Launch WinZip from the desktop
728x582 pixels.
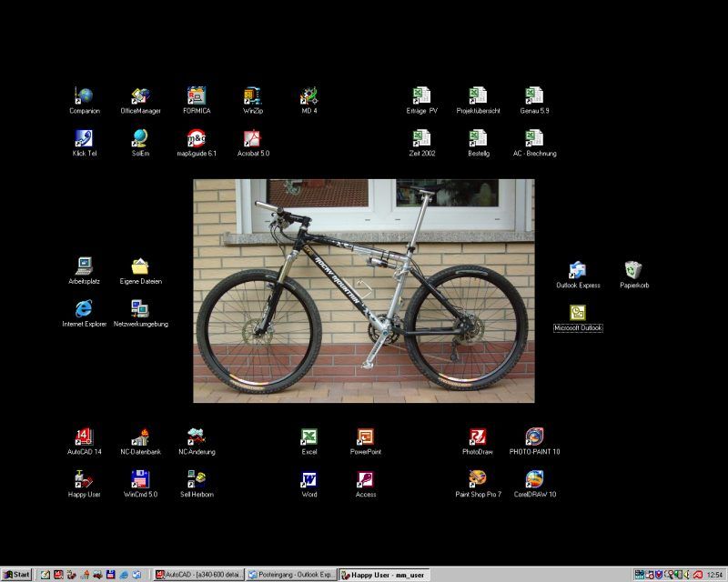pyautogui.click(x=252, y=96)
